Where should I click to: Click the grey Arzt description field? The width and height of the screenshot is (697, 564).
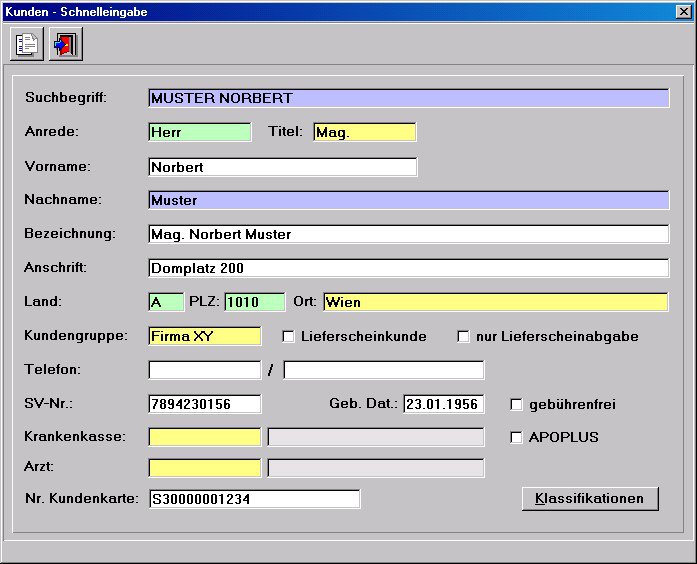click(x=376, y=468)
